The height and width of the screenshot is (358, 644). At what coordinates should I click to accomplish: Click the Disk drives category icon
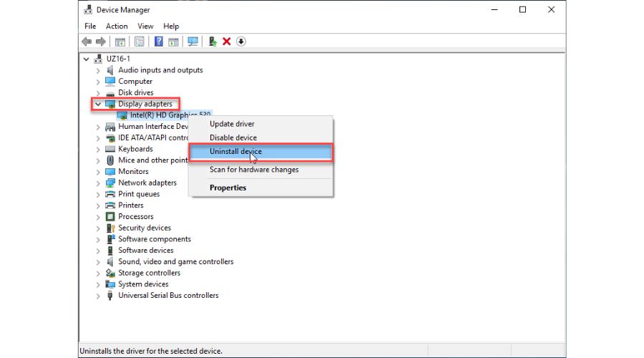(110, 93)
